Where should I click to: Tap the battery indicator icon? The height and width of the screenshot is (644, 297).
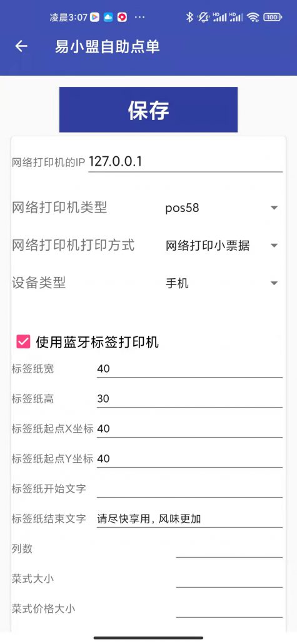(x=273, y=17)
